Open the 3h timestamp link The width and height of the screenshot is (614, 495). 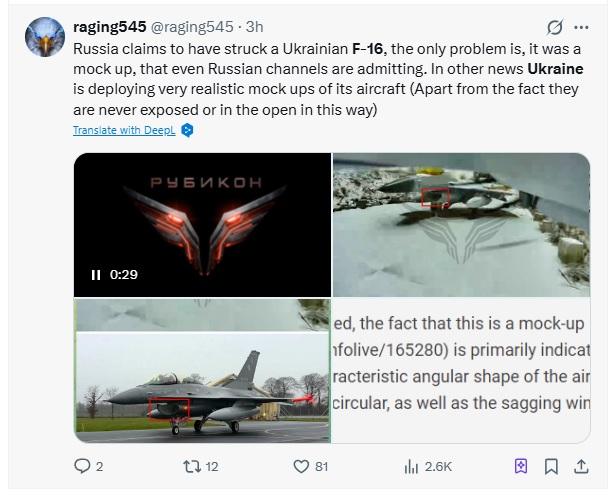(254, 27)
